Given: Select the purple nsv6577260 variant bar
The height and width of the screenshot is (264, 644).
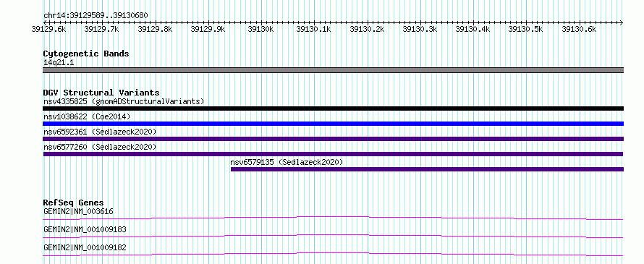Looking at the screenshot, I should (333, 154).
